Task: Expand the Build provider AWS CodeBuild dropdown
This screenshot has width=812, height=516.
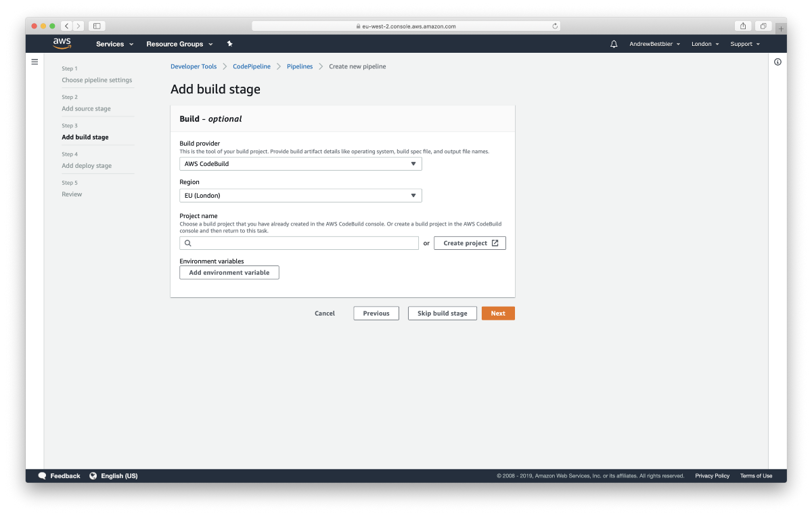Action: 300,164
